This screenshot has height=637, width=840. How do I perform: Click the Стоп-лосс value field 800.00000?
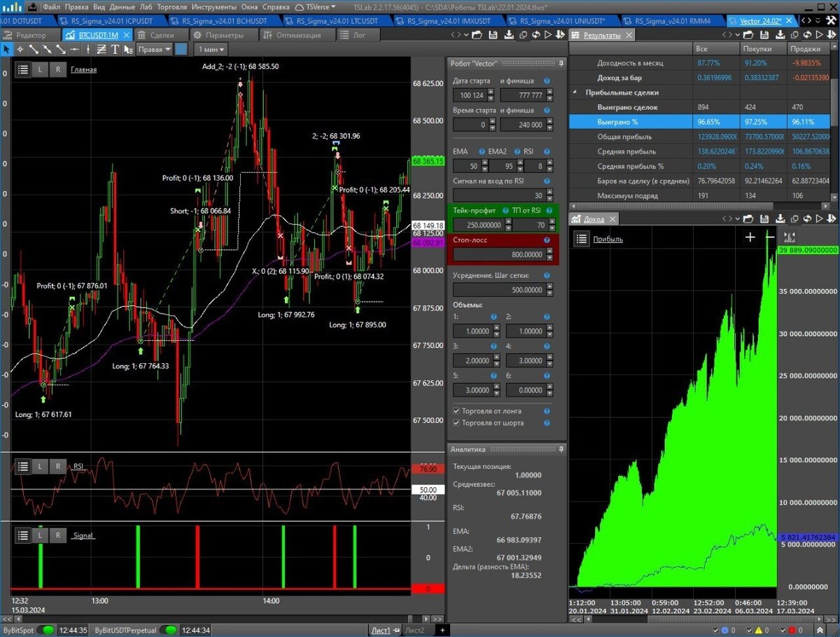coord(498,255)
